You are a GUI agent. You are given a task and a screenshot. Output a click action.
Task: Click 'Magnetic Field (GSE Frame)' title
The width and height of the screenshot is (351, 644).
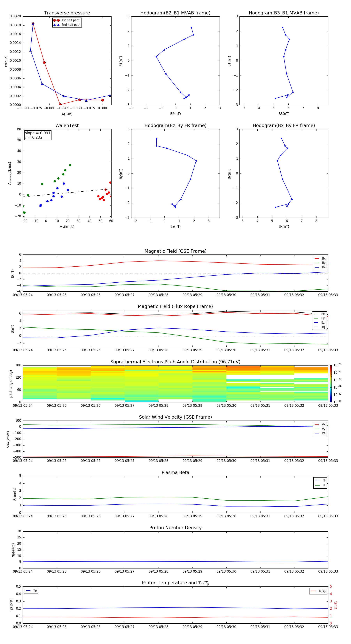point(175,251)
